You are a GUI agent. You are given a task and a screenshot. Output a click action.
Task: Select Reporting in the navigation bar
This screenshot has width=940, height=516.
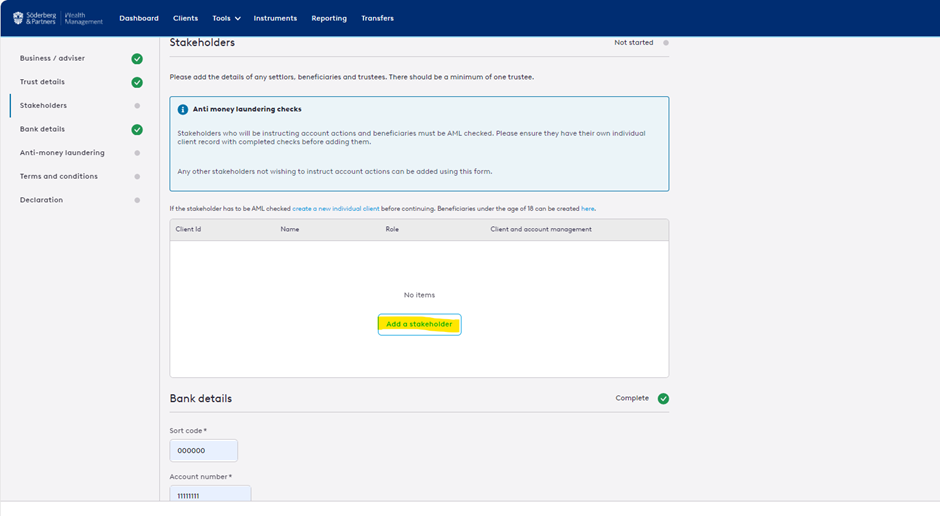coord(329,18)
